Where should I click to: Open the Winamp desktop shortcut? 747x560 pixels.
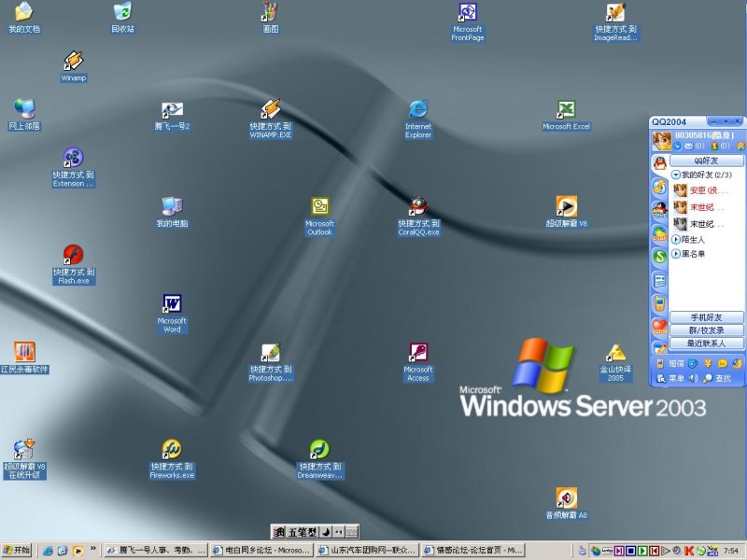click(74, 62)
